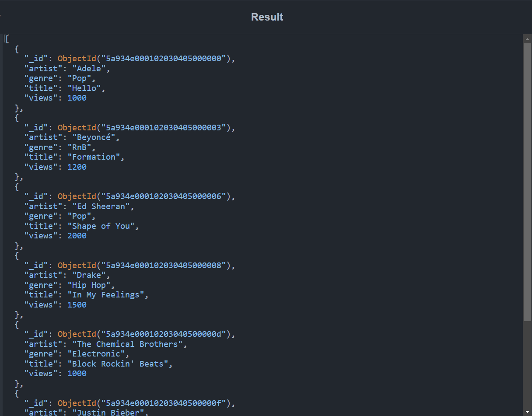The width and height of the screenshot is (532, 416).
Task: Click ObjectId ending in 000008 for Drake
Action: (x=147, y=266)
